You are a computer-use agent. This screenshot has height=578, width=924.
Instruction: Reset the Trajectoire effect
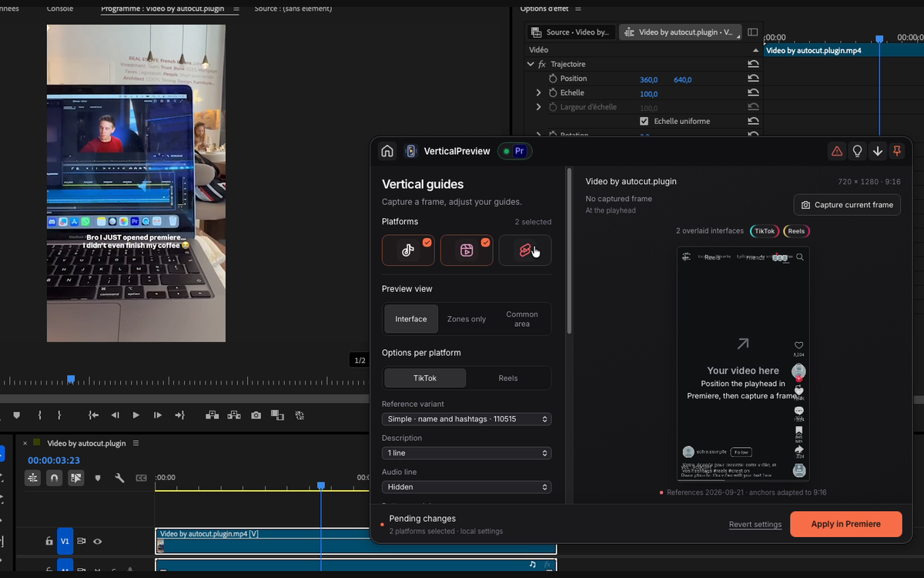[753, 64]
